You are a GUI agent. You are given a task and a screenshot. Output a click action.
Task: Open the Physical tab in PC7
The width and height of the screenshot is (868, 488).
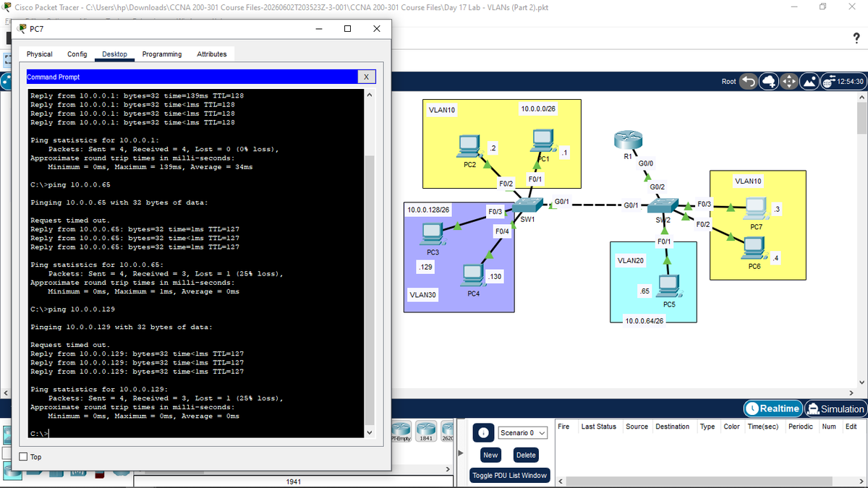tap(39, 54)
